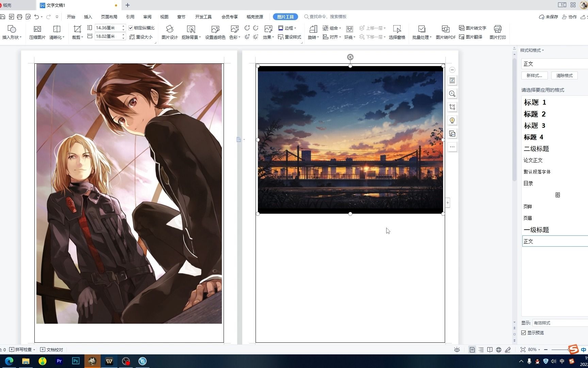Image resolution: width=588 pixels, height=368 pixels.
Task: Toggle eye protection mode in status bar
Action: coord(457,350)
